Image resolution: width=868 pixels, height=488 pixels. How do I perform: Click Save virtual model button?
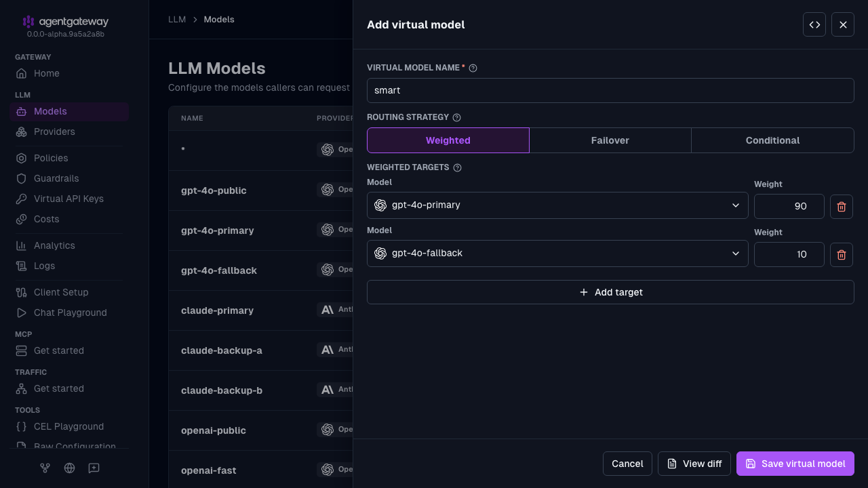pyautogui.click(x=795, y=464)
